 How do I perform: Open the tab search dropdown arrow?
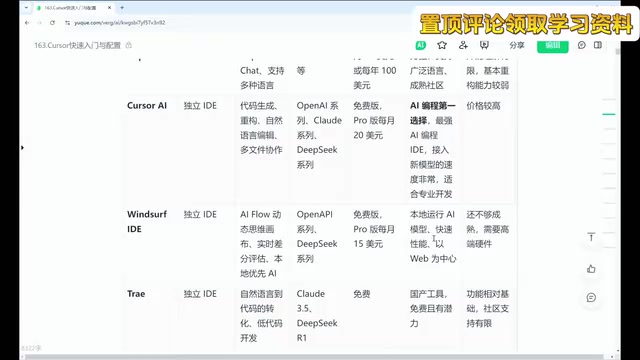pyautogui.click(x=26, y=8)
